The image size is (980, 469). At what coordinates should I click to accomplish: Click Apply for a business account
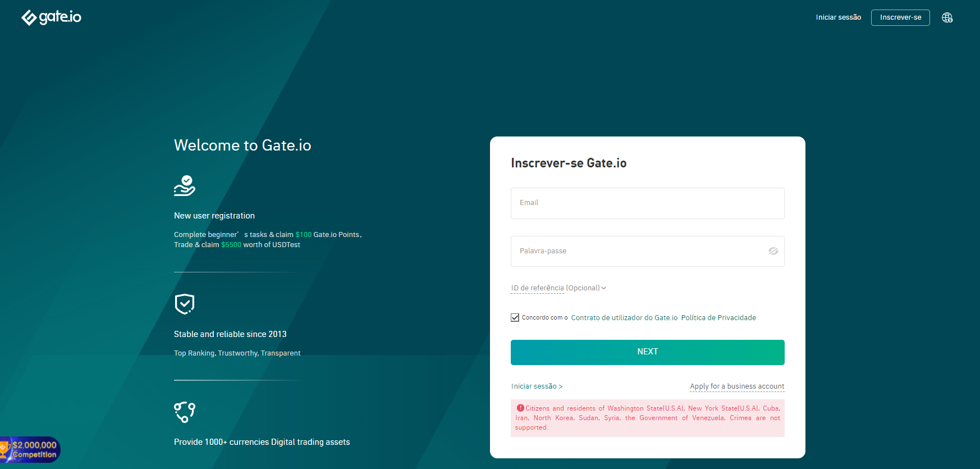click(x=737, y=386)
